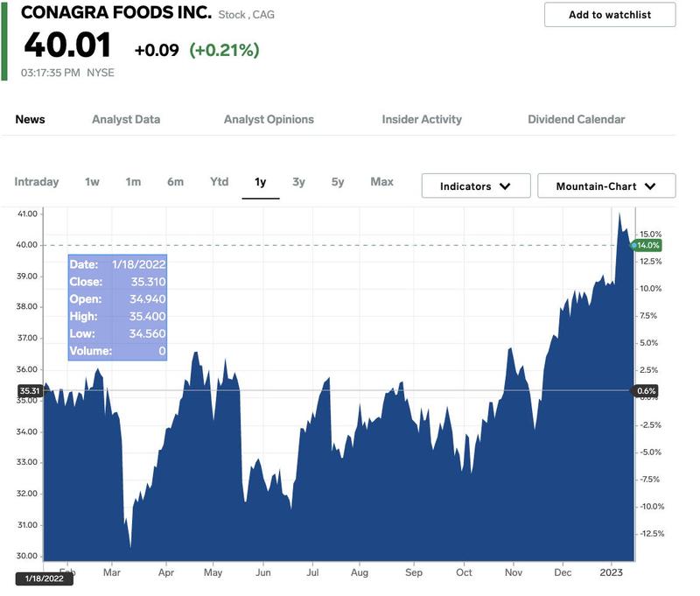Click the High: 35.400 tooltip row

(117, 316)
